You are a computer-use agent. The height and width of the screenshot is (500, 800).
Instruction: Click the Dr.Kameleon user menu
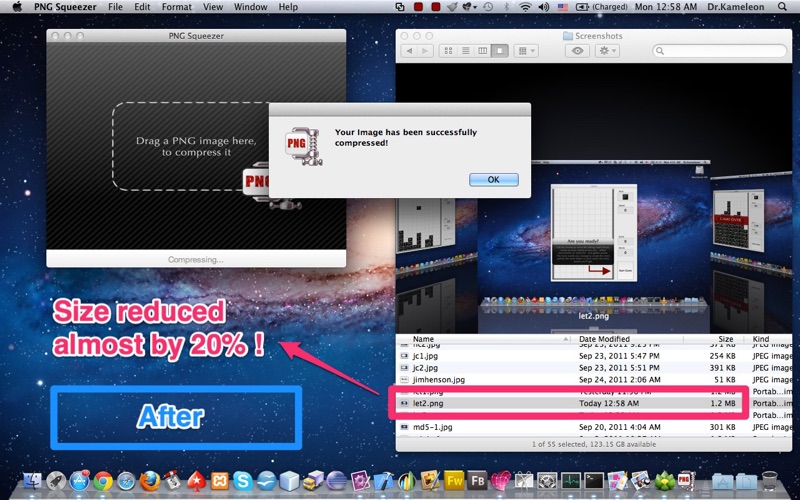(736, 7)
